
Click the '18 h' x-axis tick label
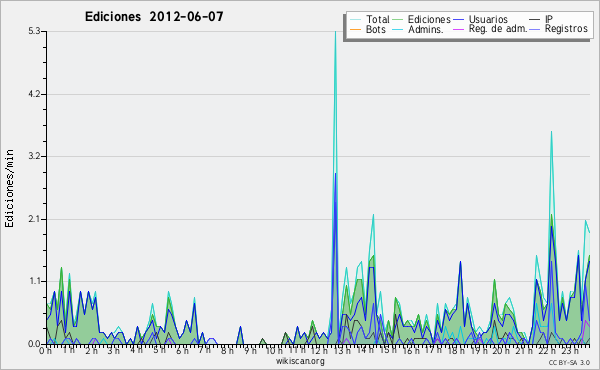tap(456, 350)
